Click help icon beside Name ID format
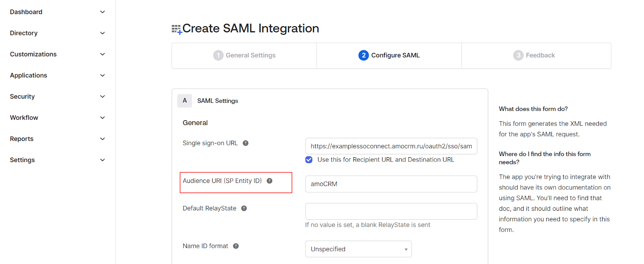Image resolution: width=644 pixels, height=264 pixels. point(236,246)
